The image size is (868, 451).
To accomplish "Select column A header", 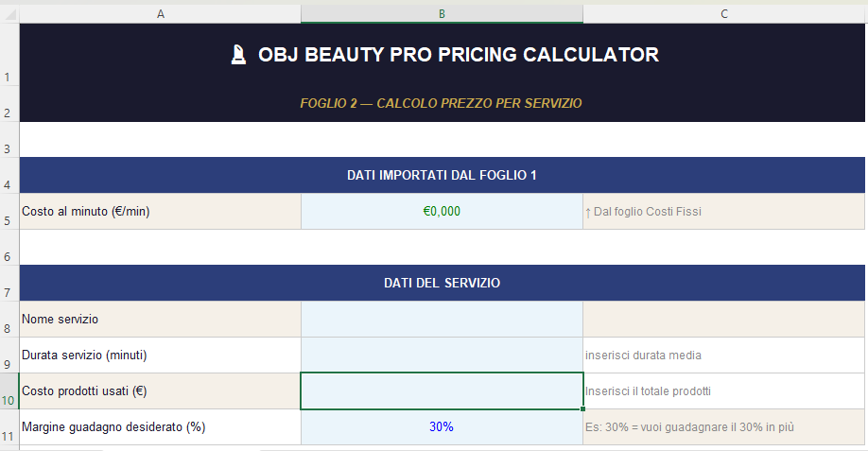I will tap(160, 13).
